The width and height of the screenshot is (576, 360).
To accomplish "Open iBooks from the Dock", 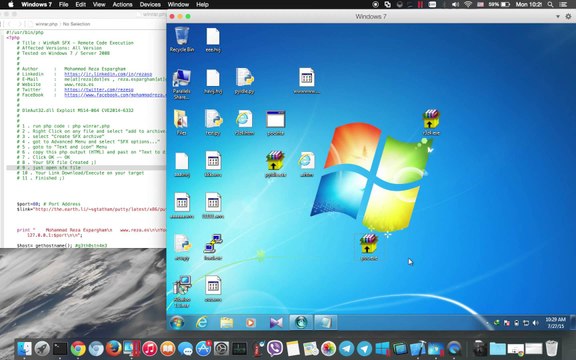I will pos(168,348).
